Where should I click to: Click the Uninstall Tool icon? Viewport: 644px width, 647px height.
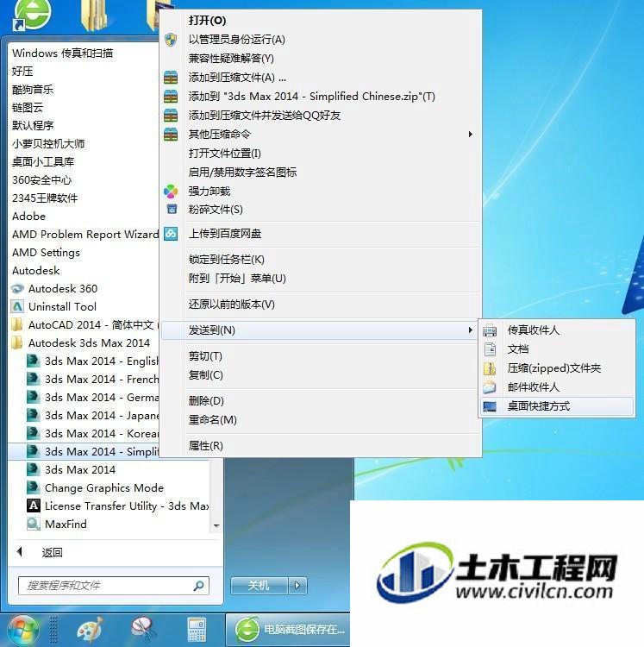pos(17,306)
